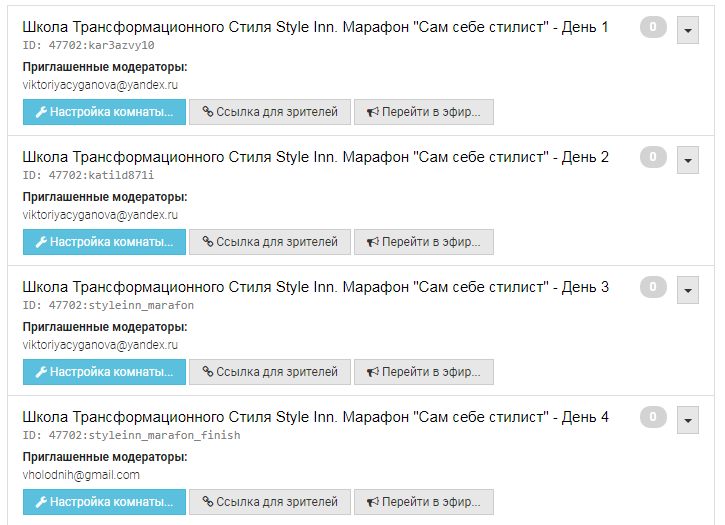Expand dropdown arrow for День 4 room

(x=687, y=420)
